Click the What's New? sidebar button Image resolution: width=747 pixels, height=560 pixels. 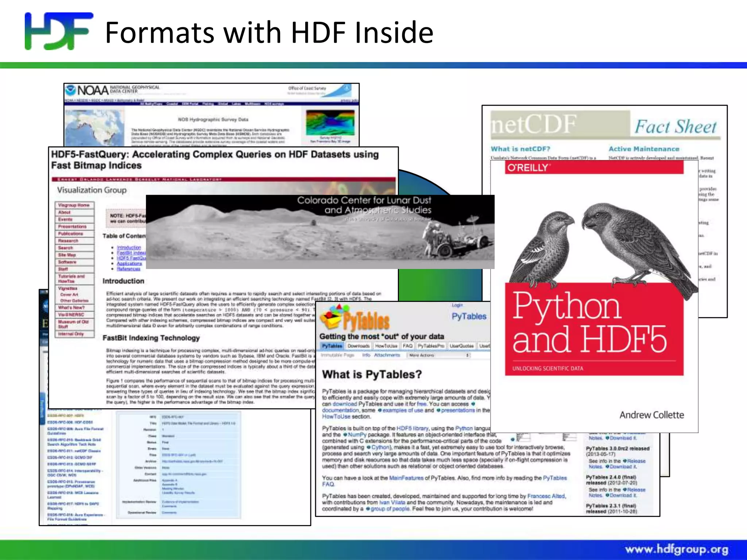(74, 307)
